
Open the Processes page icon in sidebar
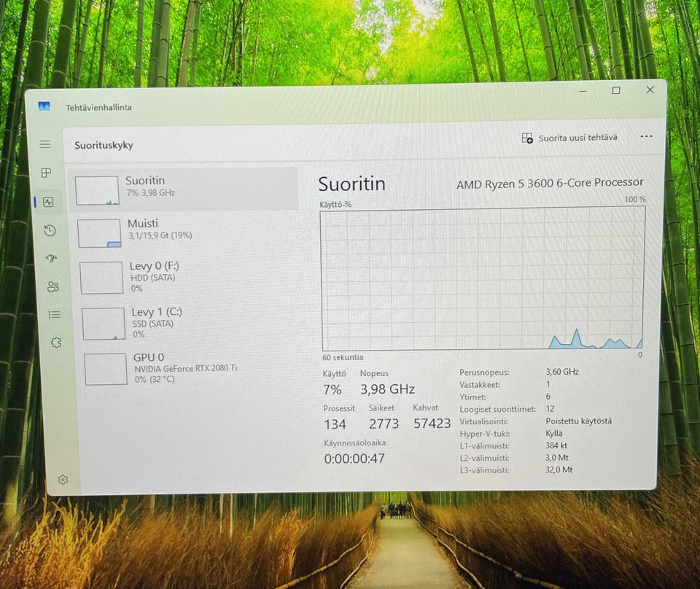point(46,173)
